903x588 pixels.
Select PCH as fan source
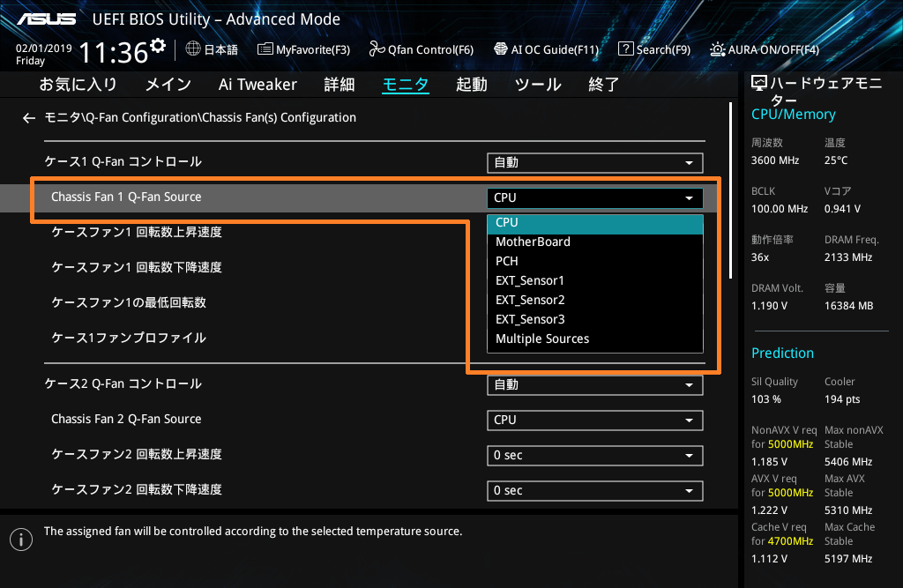(595, 262)
